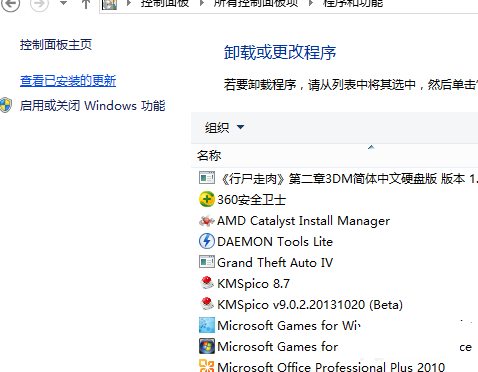Select 控制面板 in the address breadcrumb
The image size is (478, 372).
165,3
